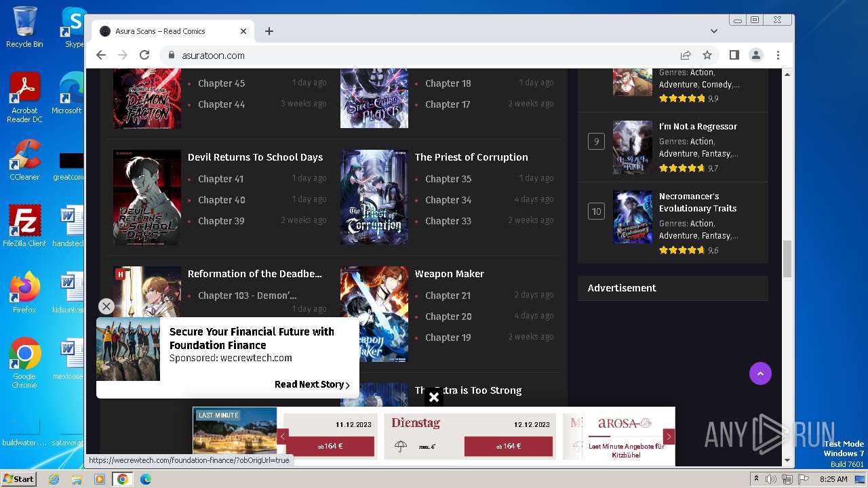Click I'm Not a Regressor thumbnail
The height and width of the screenshot is (488, 868).
point(633,147)
